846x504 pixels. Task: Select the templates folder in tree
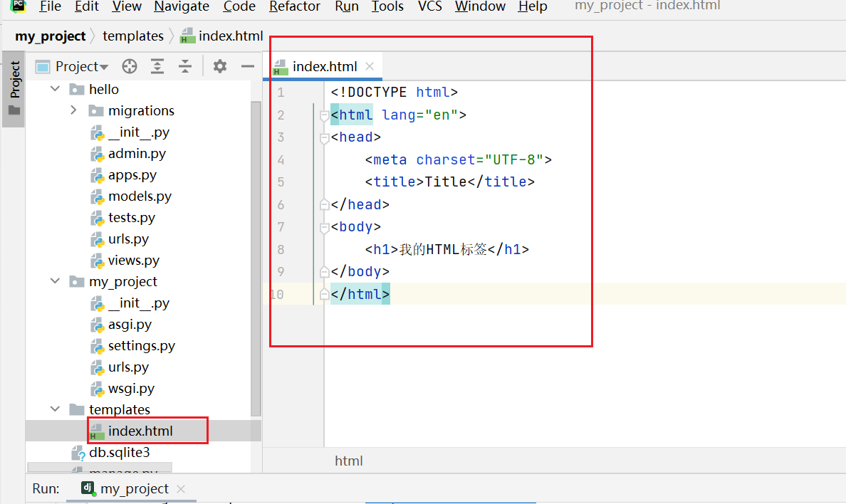119,409
